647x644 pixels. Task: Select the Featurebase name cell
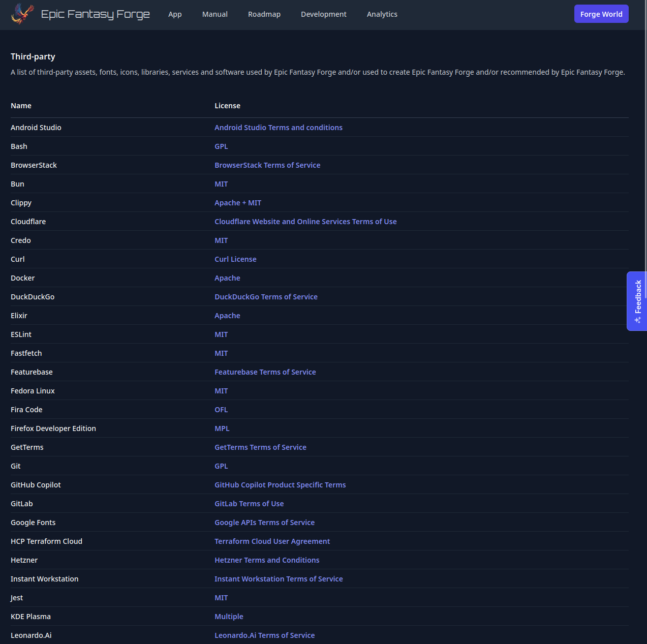coord(32,372)
